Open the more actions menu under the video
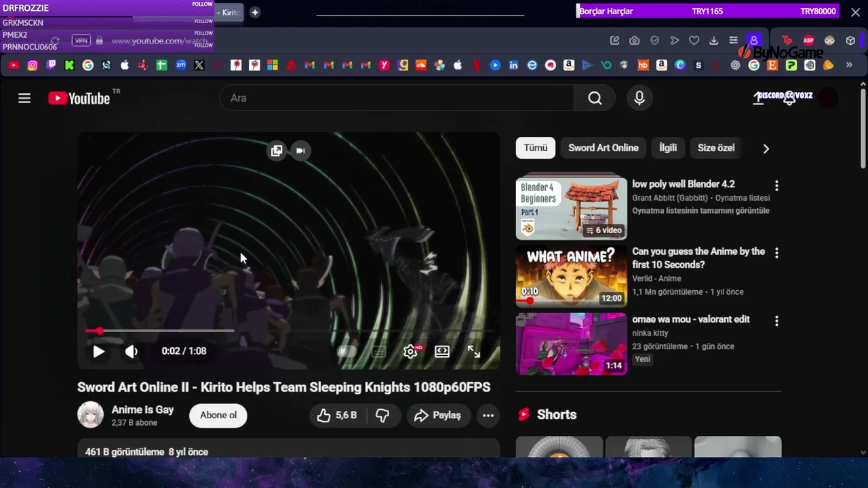The image size is (868, 488). point(488,415)
